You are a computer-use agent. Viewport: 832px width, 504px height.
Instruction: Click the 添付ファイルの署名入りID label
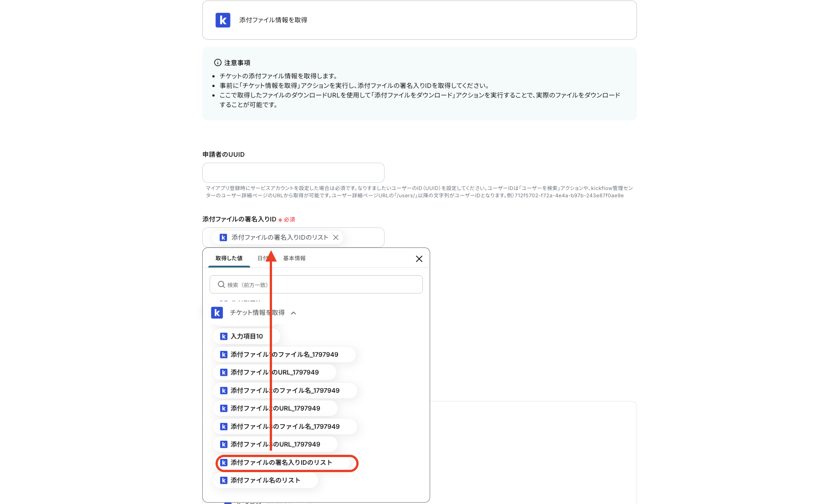(x=239, y=219)
